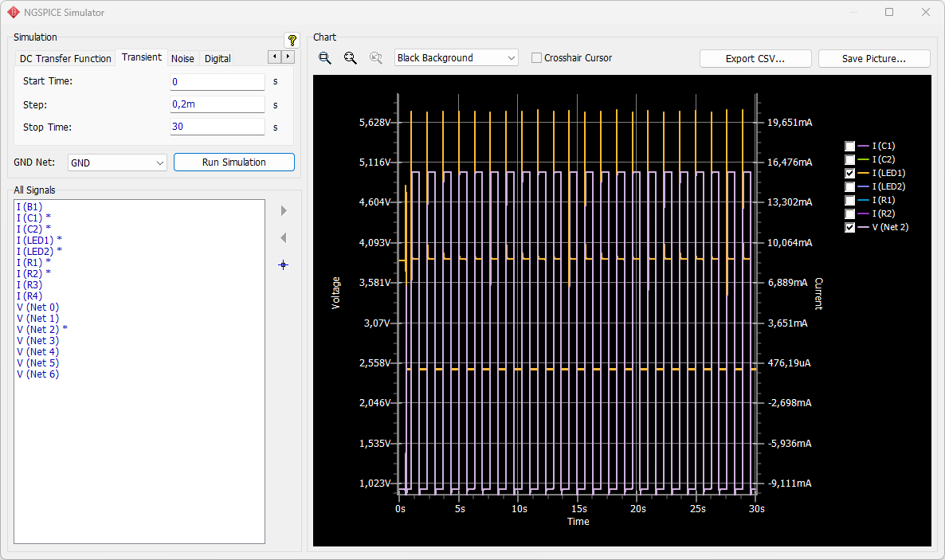The width and height of the screenshot is (945, 560).
Task: Maximize the NGSPICE Simulator window
Action: coord(889,12)
